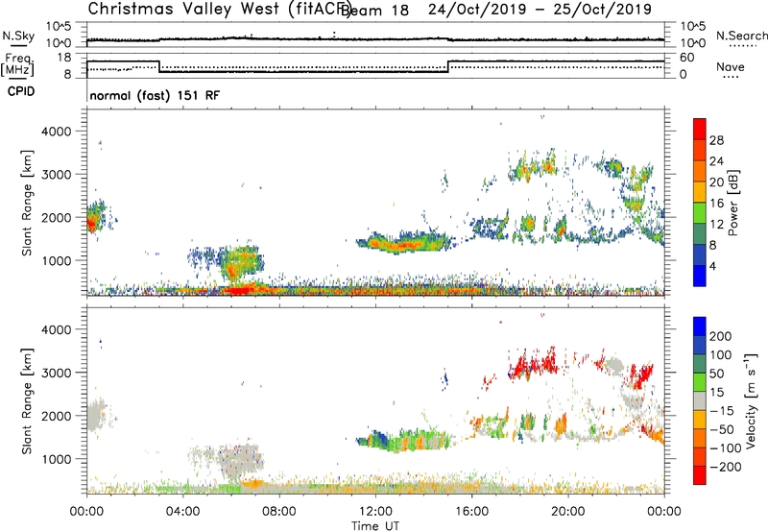Pick the red bottom segment of velocity colorbar

click(700, 475)
